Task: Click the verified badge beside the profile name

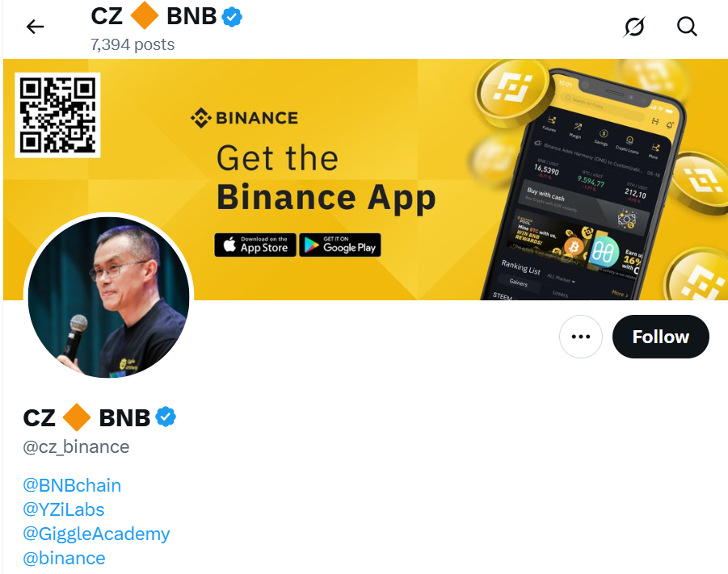Action: (166, 417)
